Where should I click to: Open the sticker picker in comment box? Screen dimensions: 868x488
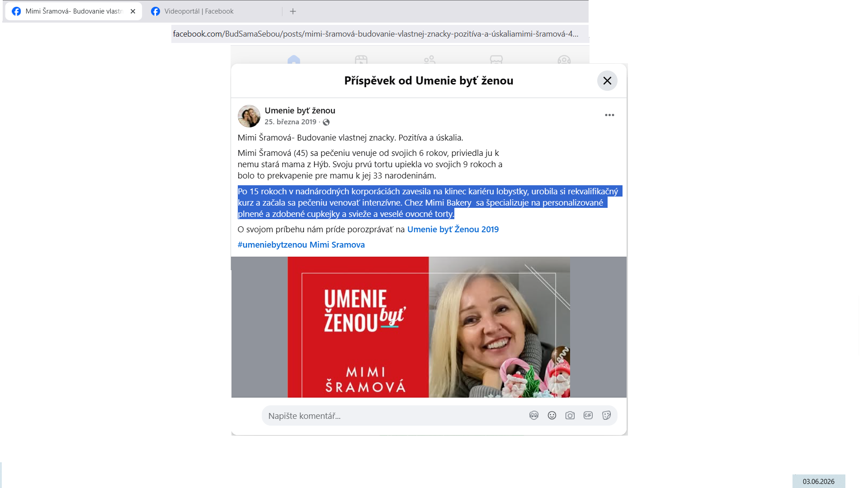(607, 416)
